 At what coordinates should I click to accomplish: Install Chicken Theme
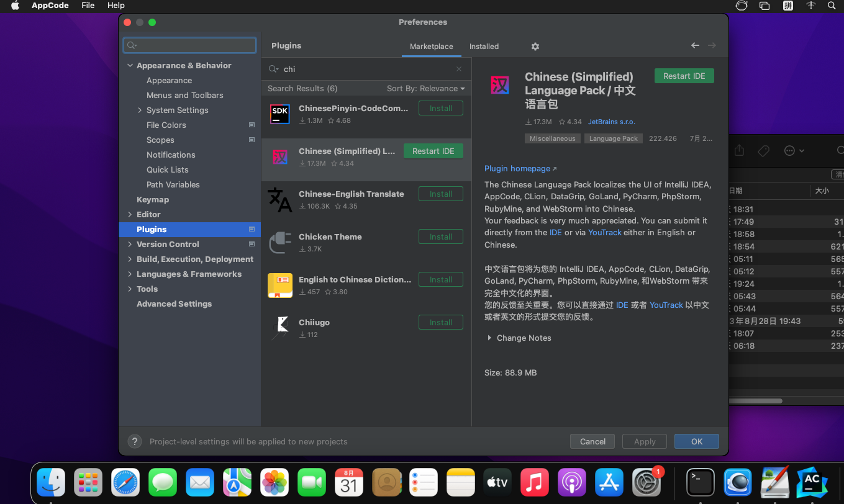click(440, 236)
